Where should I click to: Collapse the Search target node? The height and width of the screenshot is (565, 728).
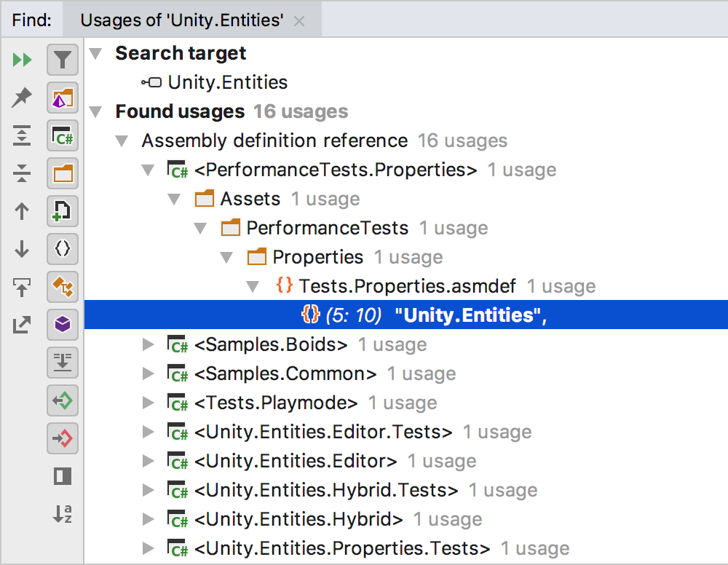tap(95, 53)
